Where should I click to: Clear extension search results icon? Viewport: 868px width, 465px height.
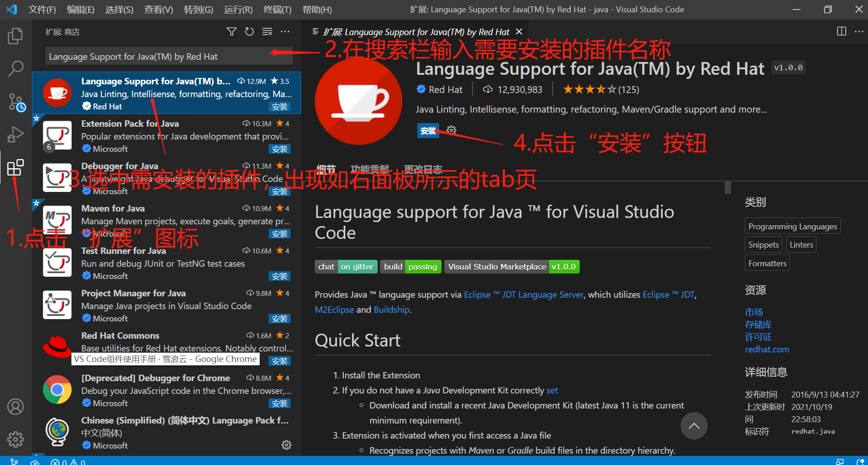click(267, 31)
